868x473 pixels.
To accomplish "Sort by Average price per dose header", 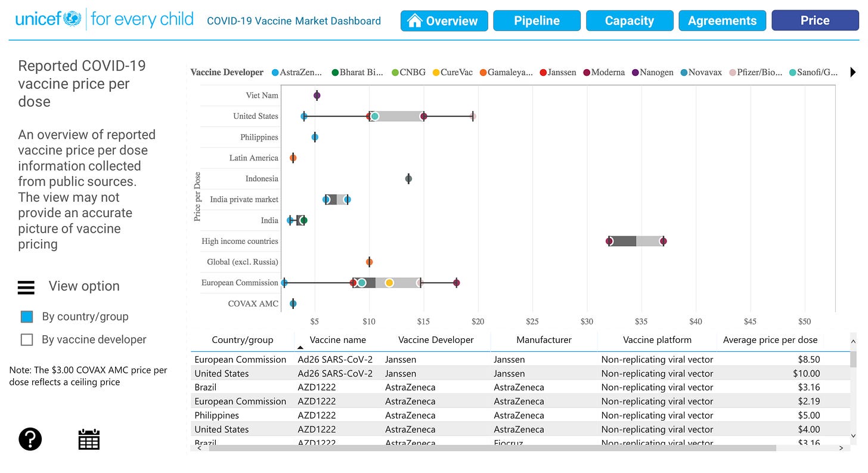I will [770, 340].
